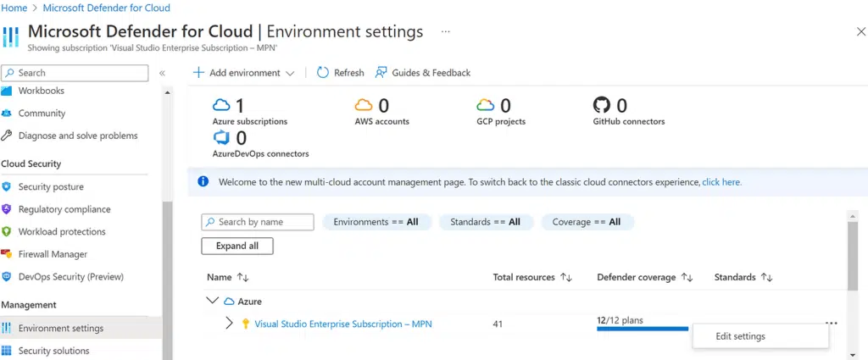Open the Workbooks sidebar icon
The height and width of the screenshot is (360, 868).
coord(7,91)
